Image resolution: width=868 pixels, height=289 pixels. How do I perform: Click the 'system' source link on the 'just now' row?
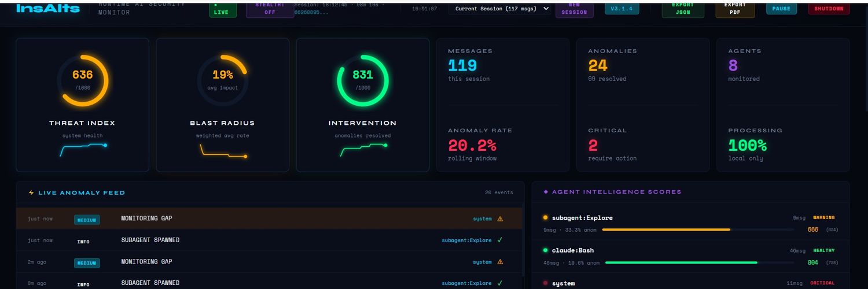(x=482, y=218)
